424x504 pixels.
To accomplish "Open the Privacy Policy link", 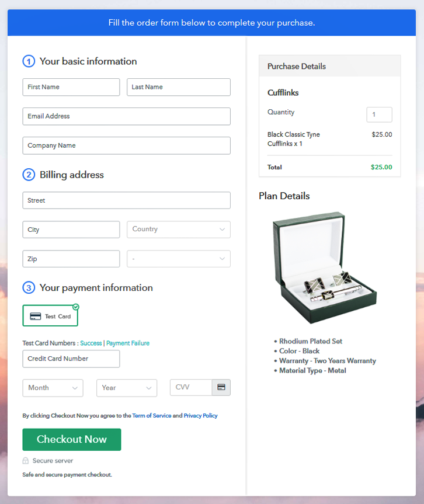I will click(x=200, y=416).
